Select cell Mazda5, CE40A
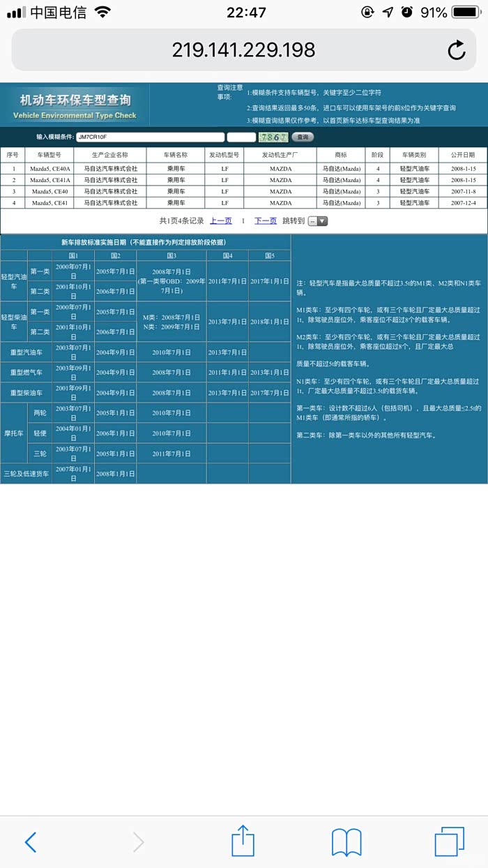The image size is (488, 868). click(x=49, y=169)
